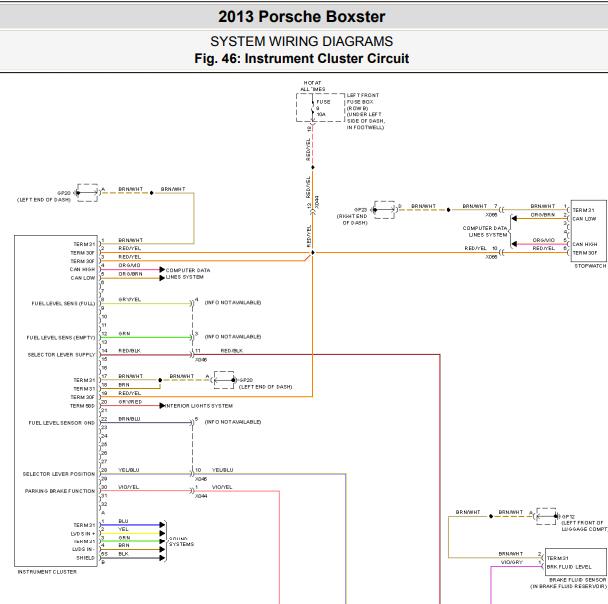Click the GP12 ground point symbol
The image size is (608, 604).
click(547, 516)
